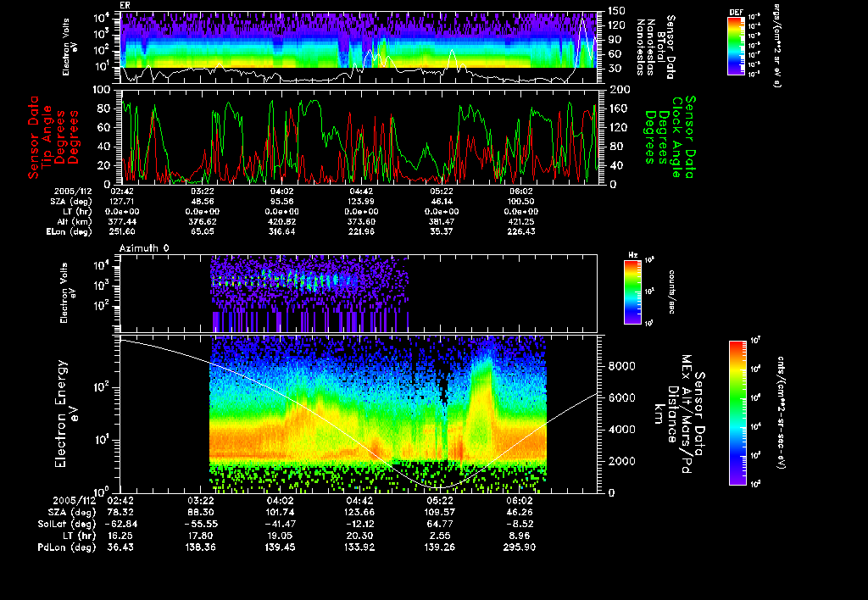Click the SZA value '78.32'
The height and width of the screenshot is (600, 868).
[x=121, y=513]
